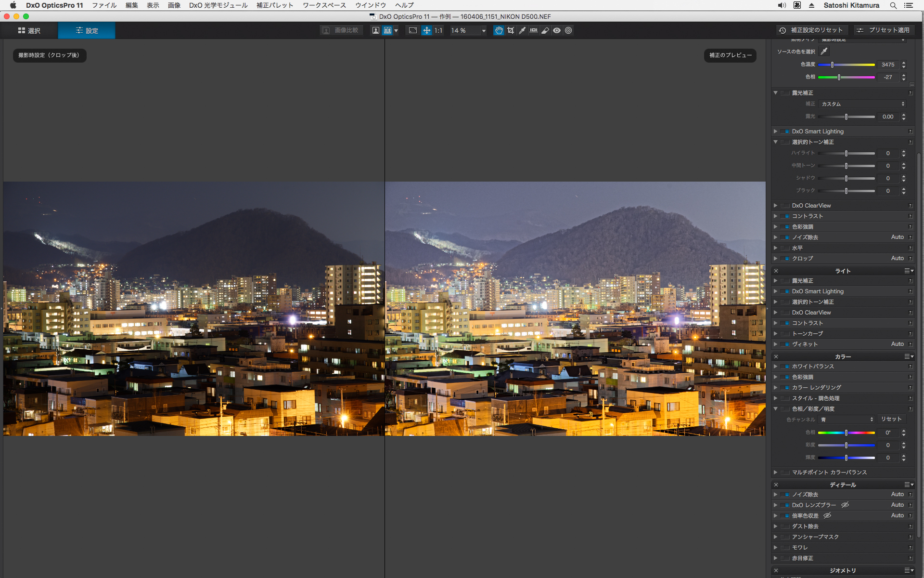This screenshot has height=578, width=924.
Task: Toggle DxO ClearView correction checkbox
Action: (x=786, y=206)
